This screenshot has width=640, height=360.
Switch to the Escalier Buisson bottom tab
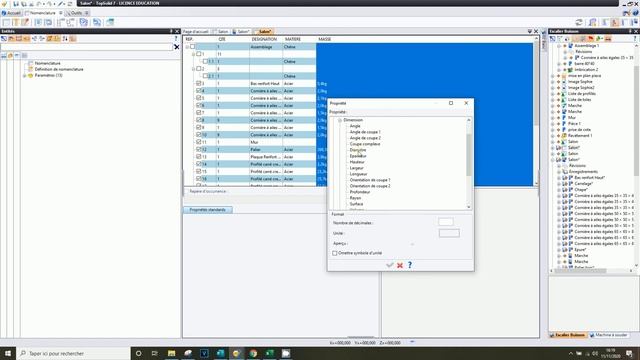click(567, 335)
